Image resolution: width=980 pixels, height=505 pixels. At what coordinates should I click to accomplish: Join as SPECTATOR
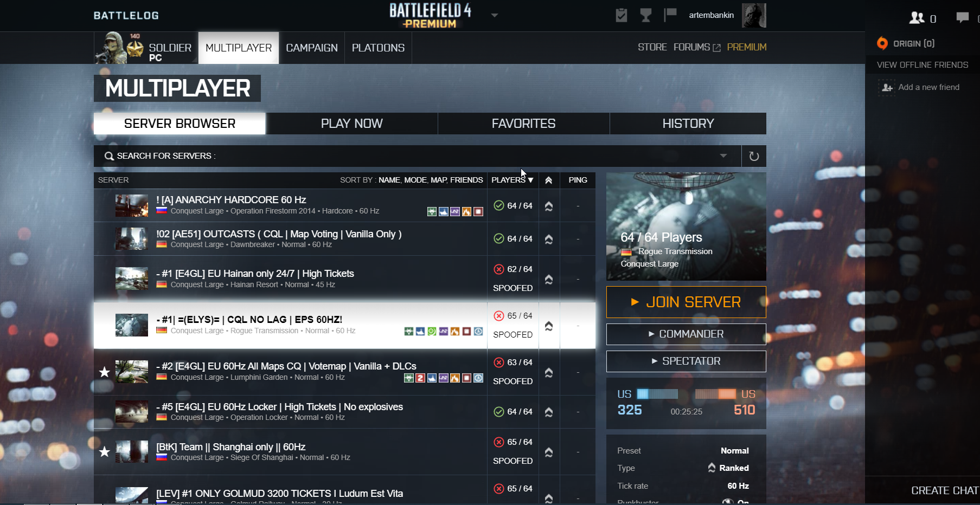tap(686, 361)
